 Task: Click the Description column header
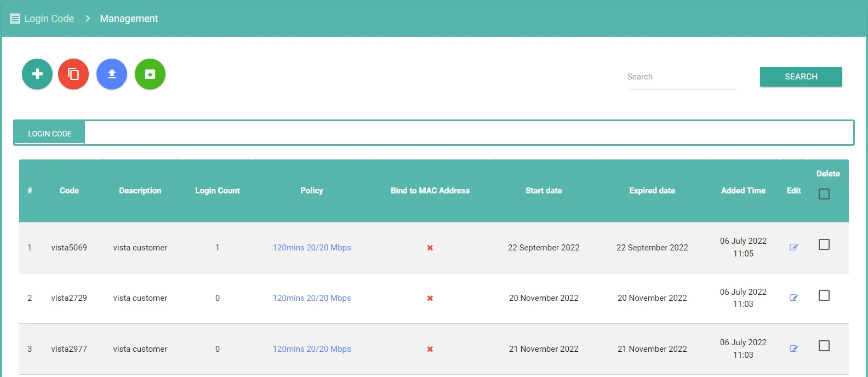pos(140,191)
